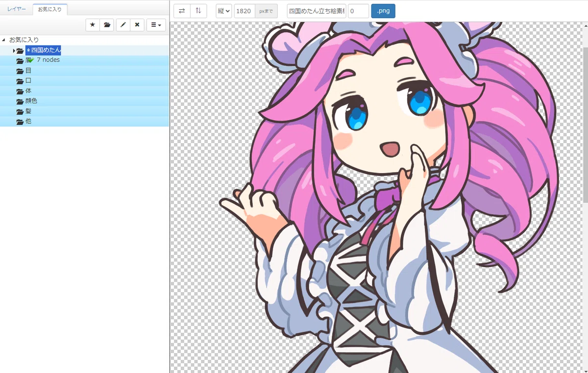The width and height of the screenshot is (588, 373).
Task: Select the 髪 folder
Action: 84,111
